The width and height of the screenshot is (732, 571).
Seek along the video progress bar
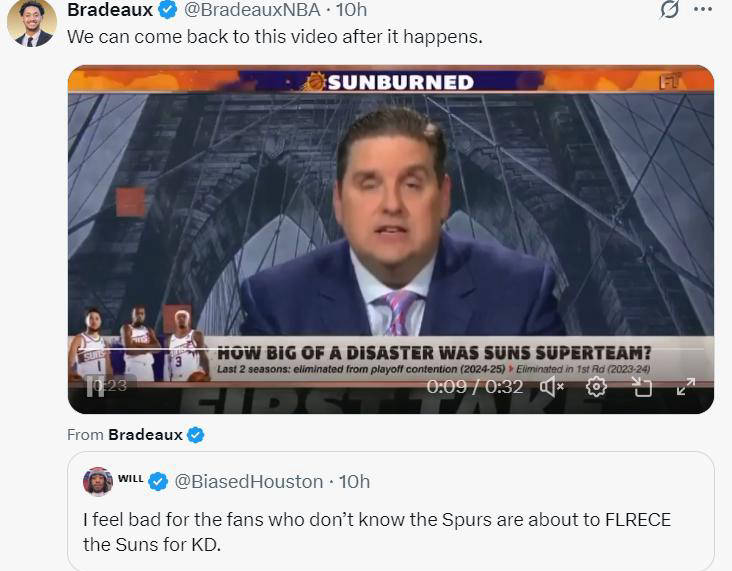[391, 349]
